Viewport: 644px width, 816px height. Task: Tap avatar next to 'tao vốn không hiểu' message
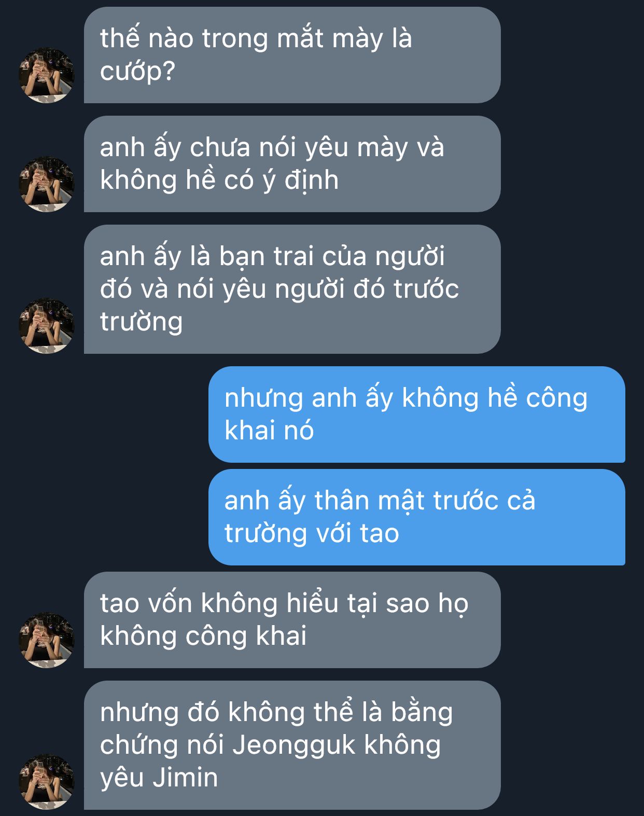point(47,640)
